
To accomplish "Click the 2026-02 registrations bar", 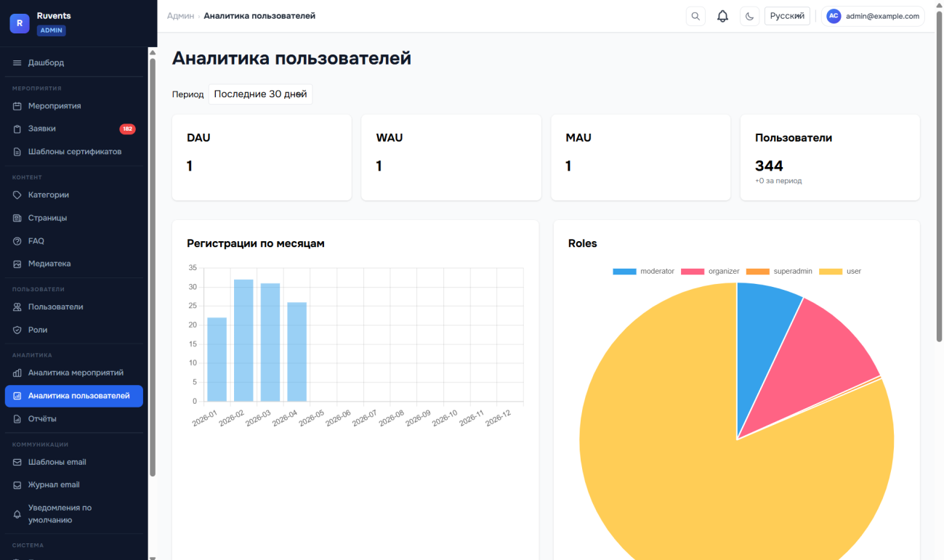I will [243, 341].
